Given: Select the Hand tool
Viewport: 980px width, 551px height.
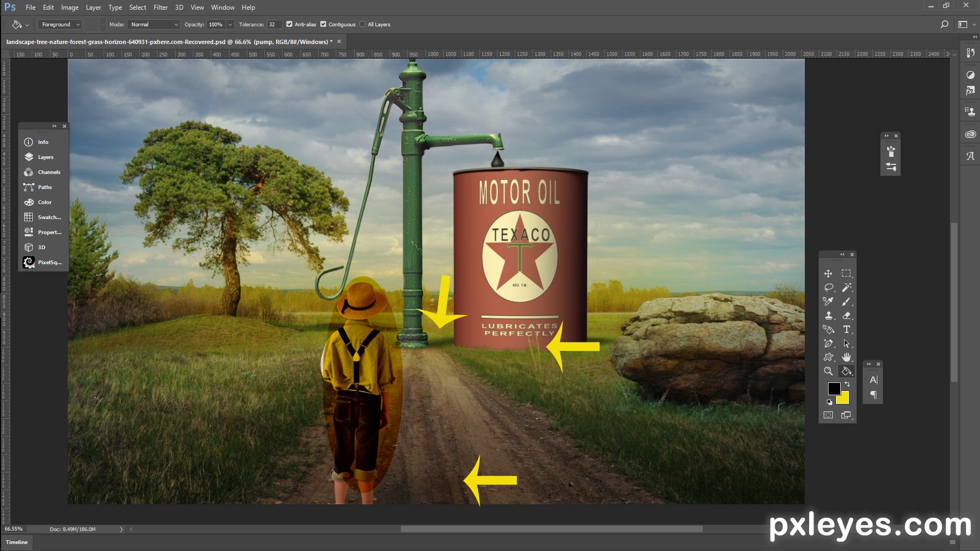Looking at the screenshot, I should click(x=846, y=357).
